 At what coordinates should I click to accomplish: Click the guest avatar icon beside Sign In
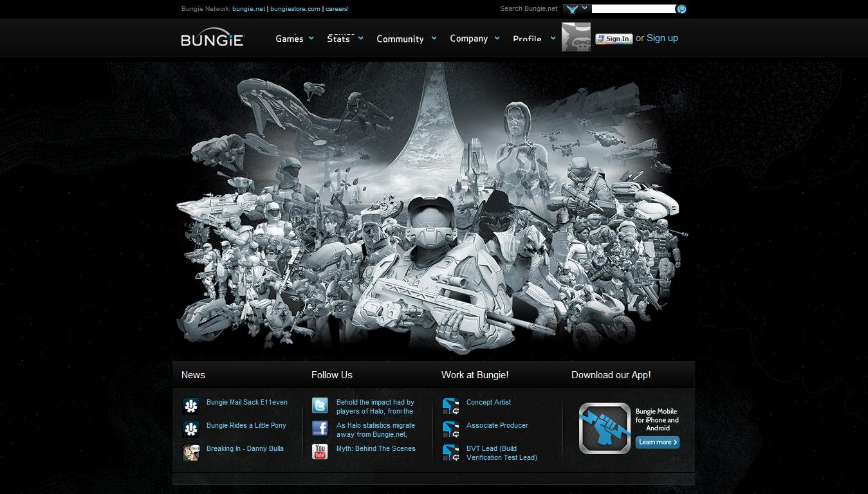pyautogui.click(x=576, y=37)
